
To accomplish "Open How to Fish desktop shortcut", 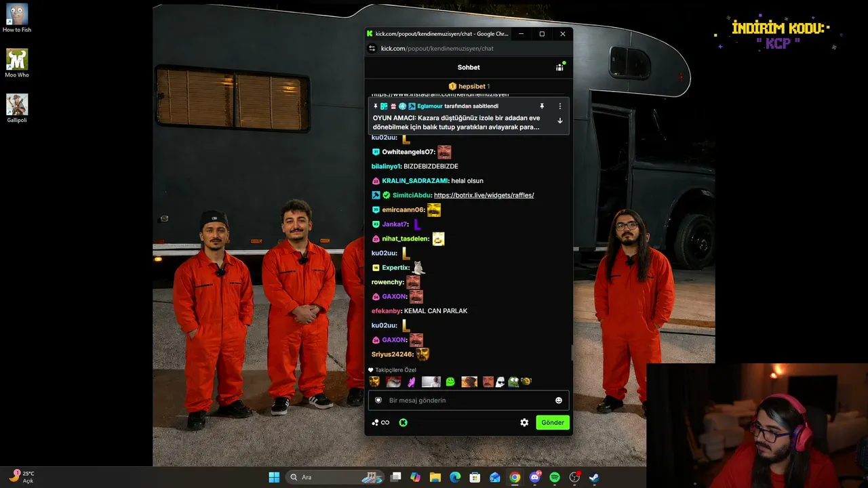I will point(17,18).
